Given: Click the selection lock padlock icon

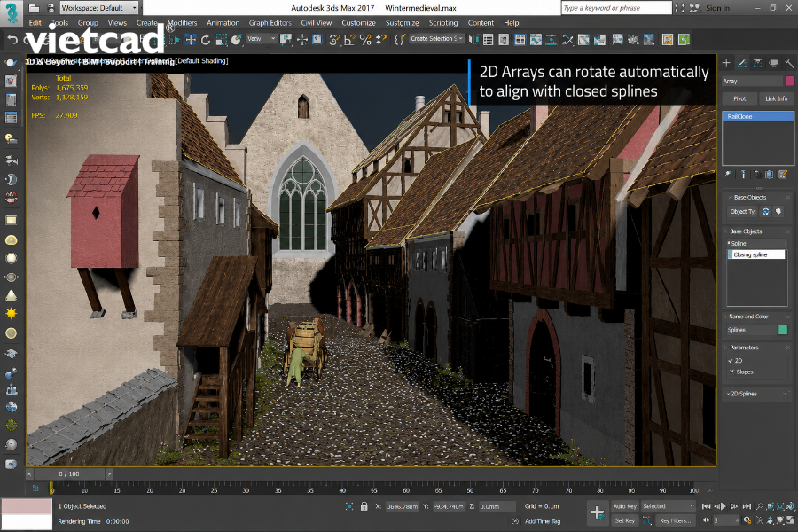Looking at the screenshot, I should (x=364, y=506).
